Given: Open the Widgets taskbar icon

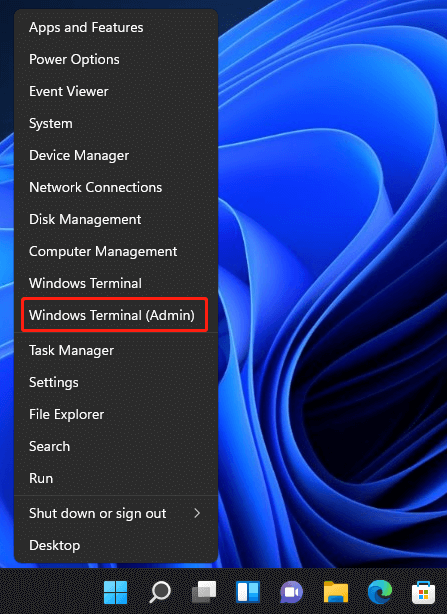Looking at the screenshot, I should pos(248,592).
